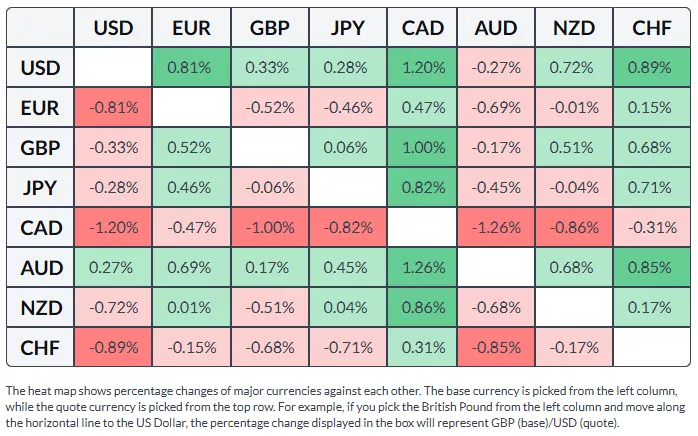The height and width of the screenshot is (436, 698).
Task: Click the USD column header
Action: point(113,28)
